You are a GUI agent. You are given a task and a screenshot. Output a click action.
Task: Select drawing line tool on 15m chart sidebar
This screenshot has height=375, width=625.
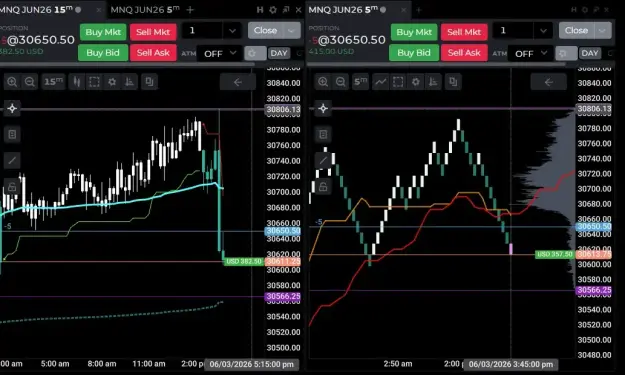12,160
